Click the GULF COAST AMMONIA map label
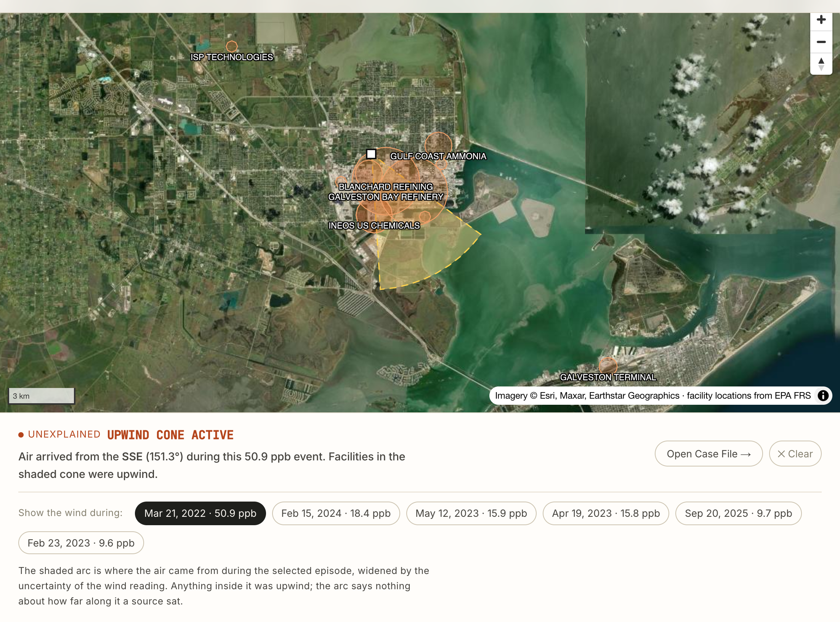This screenshot has width=840, height=622. (438, 156)
